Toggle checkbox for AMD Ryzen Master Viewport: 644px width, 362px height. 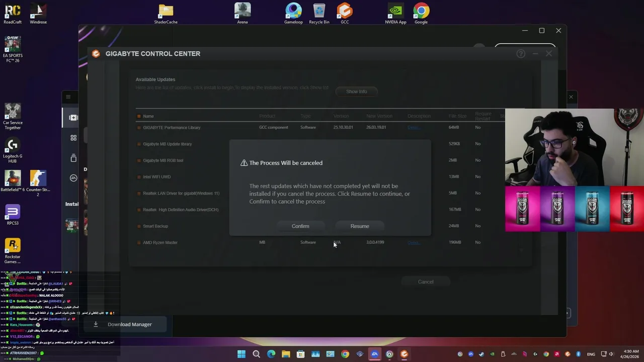pyautogui.click(x=139, y=243)
